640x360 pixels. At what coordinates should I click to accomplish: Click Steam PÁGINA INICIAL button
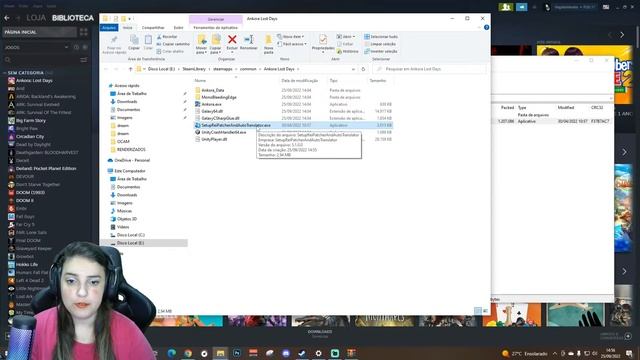tap(39, 32)
